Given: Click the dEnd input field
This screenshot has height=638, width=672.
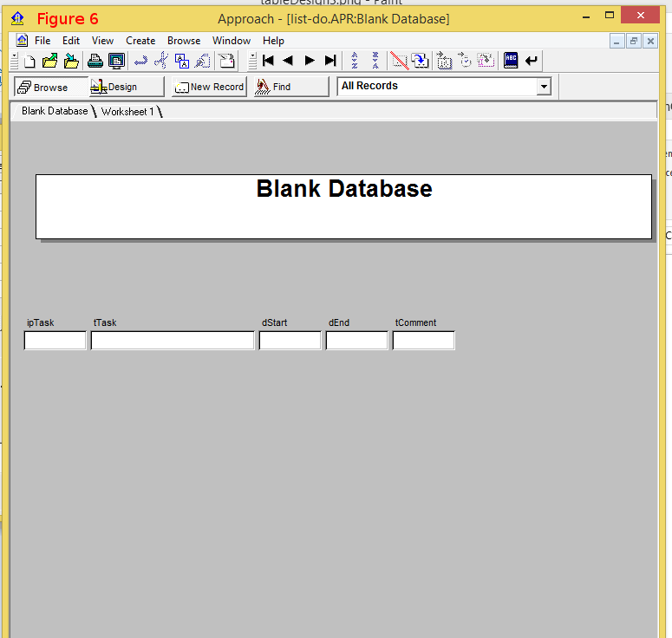Looking at the screenshot, I should point(357,341).
